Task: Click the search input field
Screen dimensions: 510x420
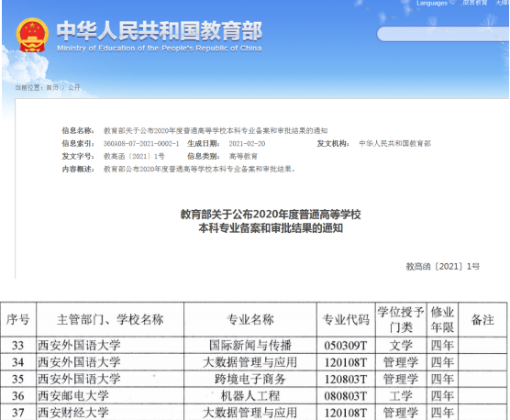Action: click(x=443, y=34)
